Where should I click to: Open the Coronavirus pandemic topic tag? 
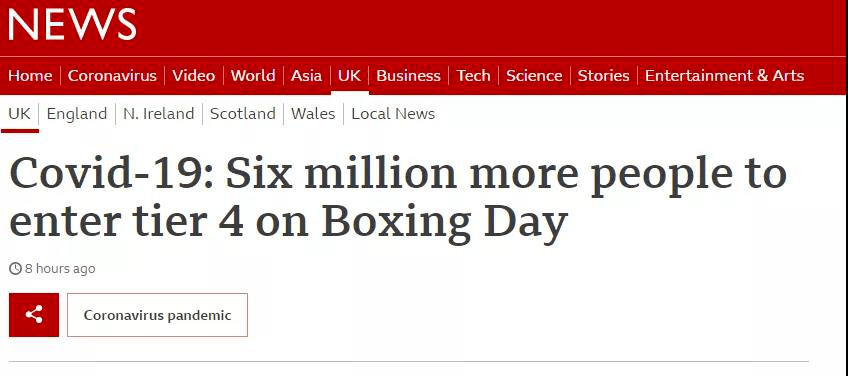pyautogui.click(x=157, y=315)
